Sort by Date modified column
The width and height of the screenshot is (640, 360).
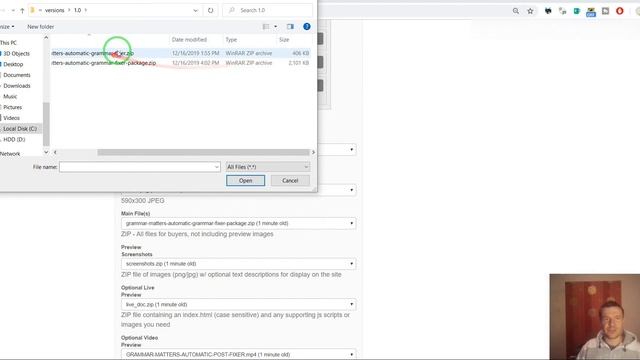click(189, 40)
